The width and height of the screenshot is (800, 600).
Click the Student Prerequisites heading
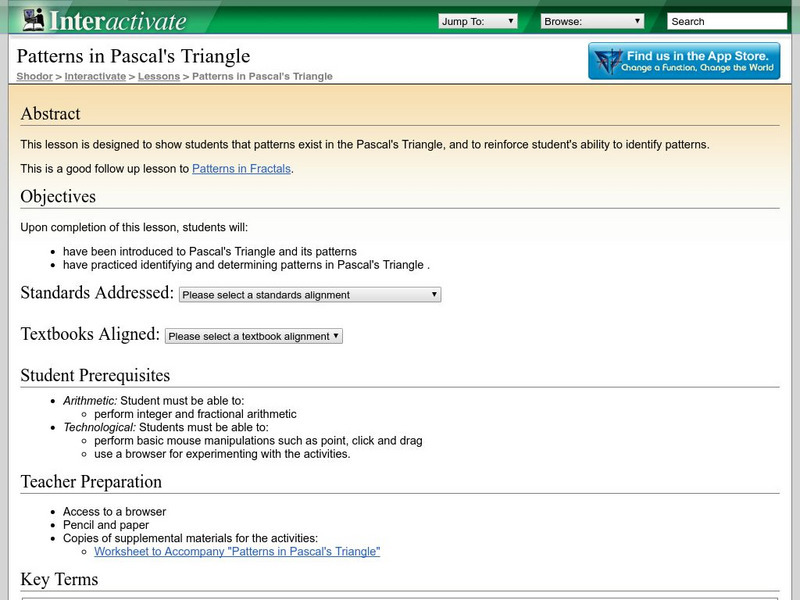click(95, 376)
